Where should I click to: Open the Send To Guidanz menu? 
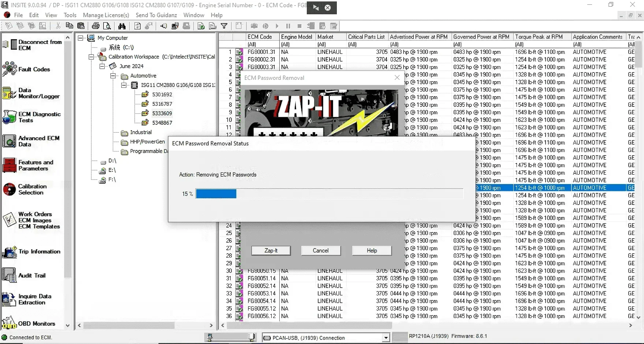tap(156, 15)
